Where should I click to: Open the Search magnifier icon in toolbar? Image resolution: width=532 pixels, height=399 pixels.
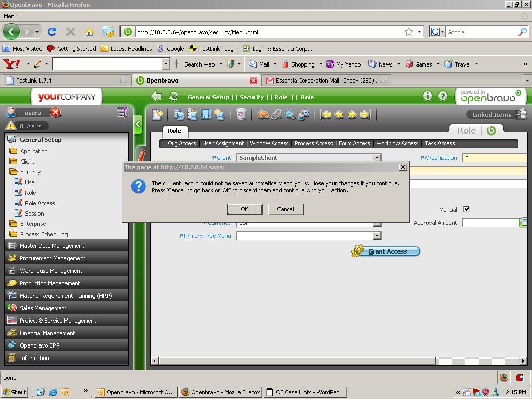(290, 114)
